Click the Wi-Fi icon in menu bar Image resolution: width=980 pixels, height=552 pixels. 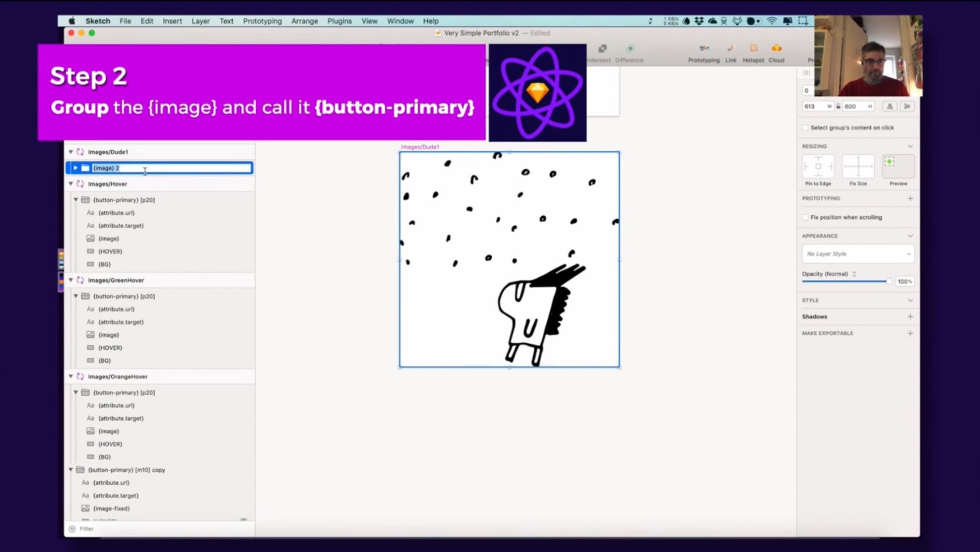[772, 21]
